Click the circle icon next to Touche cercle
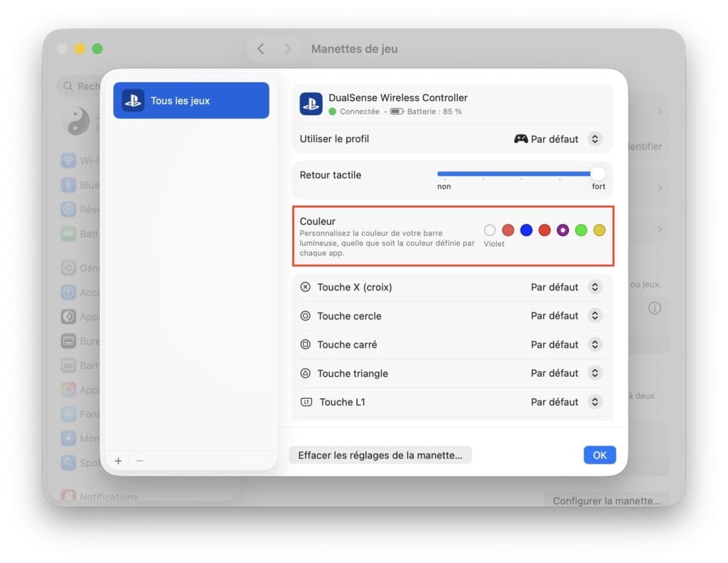The width and height of the screenshot is (728, 563). (x=306, y=316)
